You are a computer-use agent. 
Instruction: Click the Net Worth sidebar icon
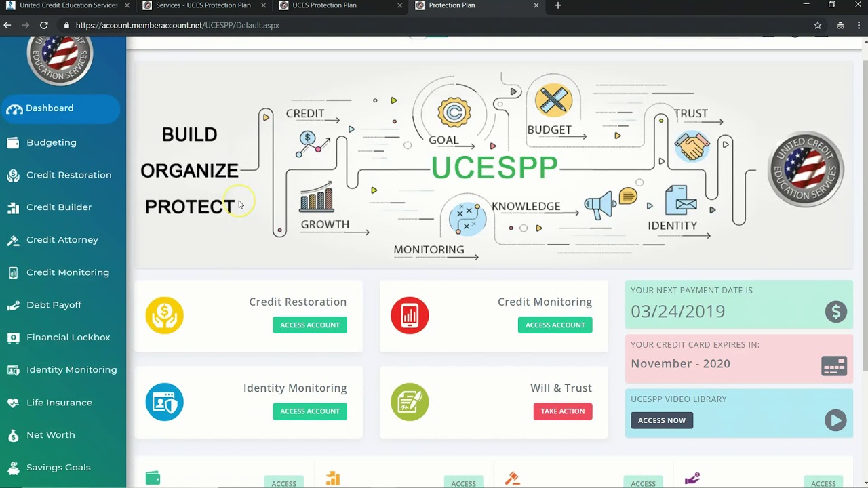tap(13, 435)
